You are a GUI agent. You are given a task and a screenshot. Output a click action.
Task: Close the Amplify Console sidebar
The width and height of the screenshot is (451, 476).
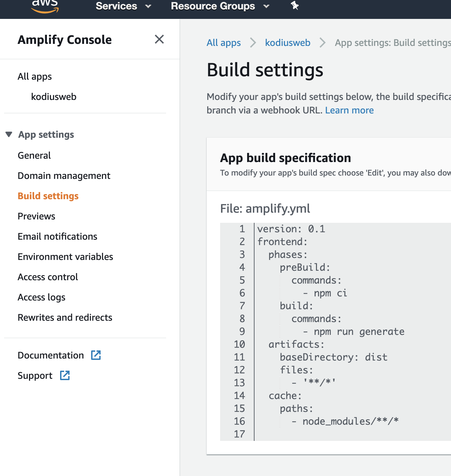(x=159, y=39)
